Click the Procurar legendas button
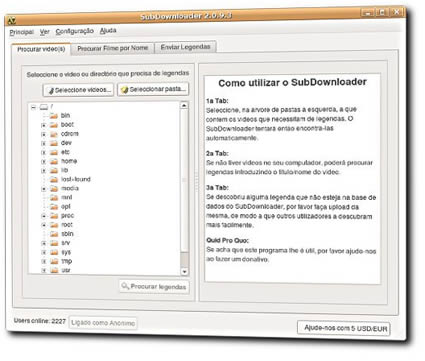 [x=154, y=287]
